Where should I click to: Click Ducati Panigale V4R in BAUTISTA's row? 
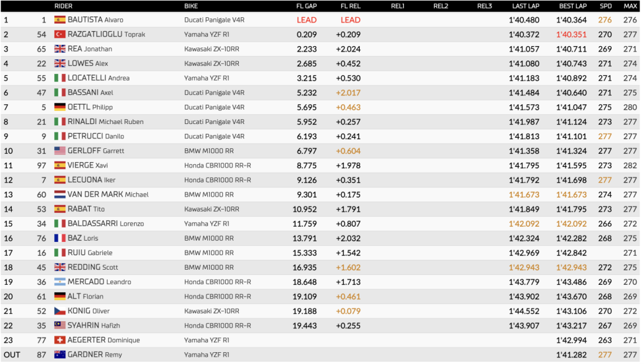pyautogui.click(x=214, y=20)
